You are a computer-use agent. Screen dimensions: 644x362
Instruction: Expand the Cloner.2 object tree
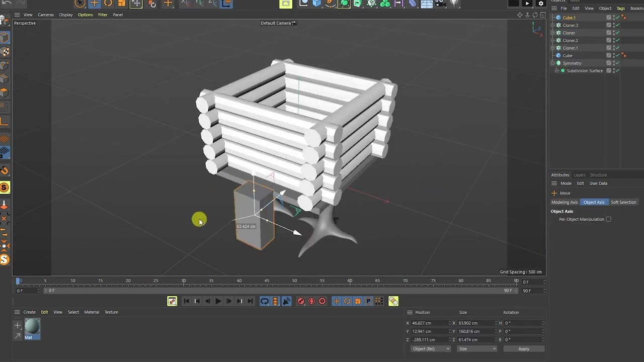tap(552, 40)
